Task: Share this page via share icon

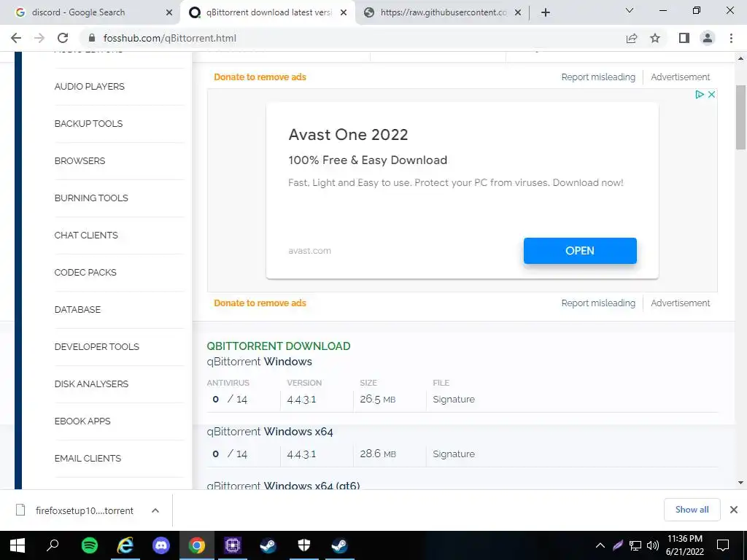Action: [x=632, y=38]
